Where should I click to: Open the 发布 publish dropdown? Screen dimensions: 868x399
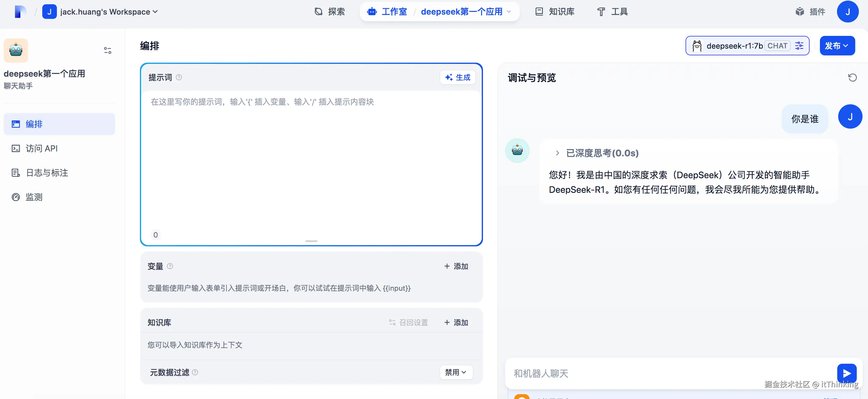click(x=837, y=46)
